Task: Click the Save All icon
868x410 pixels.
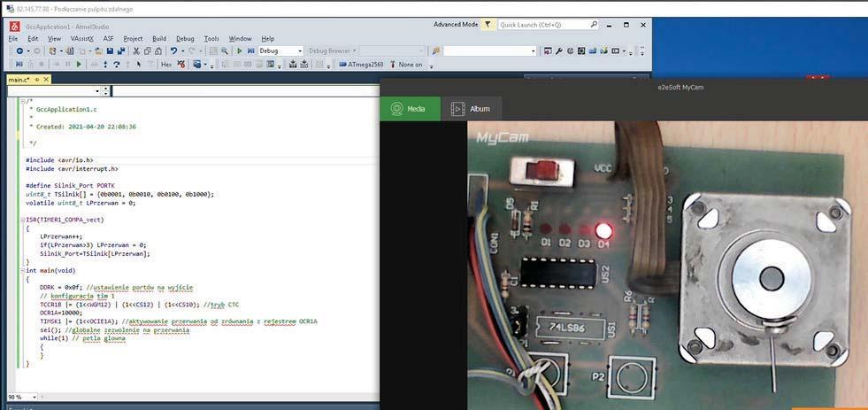Action: pos(120,50)
